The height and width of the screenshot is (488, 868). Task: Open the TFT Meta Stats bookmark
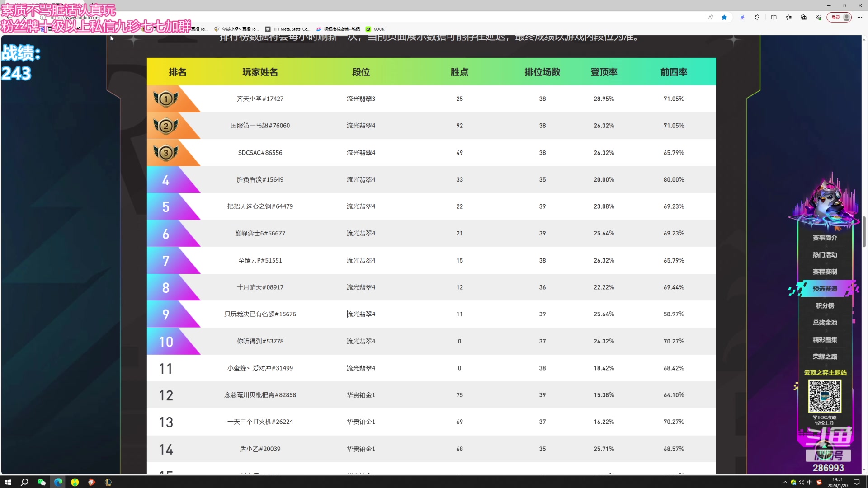coord(288,29)
